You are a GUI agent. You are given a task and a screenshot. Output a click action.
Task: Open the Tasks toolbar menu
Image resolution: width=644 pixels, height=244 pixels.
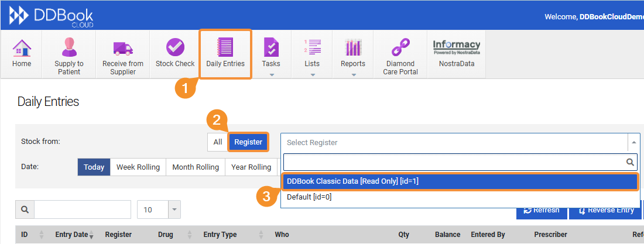tap(271, 54)
